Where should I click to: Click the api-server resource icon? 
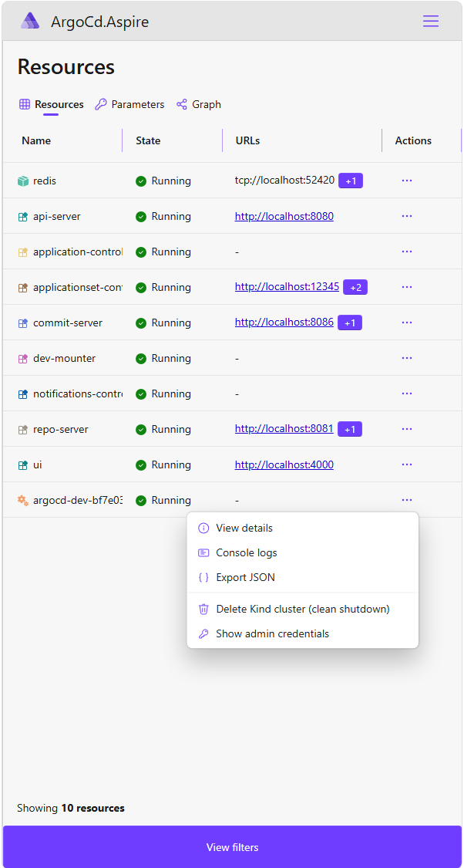[x=22, y=217]
